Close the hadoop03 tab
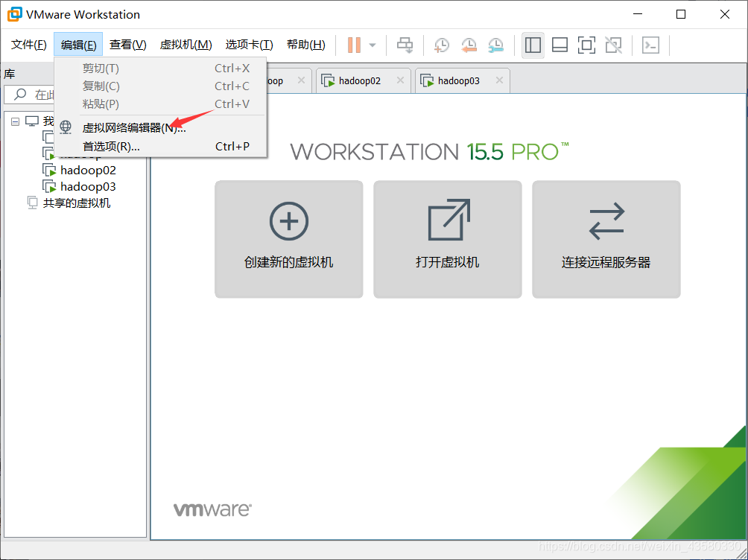This screenshot has height=560, width=748. click(x=499, y=80)
